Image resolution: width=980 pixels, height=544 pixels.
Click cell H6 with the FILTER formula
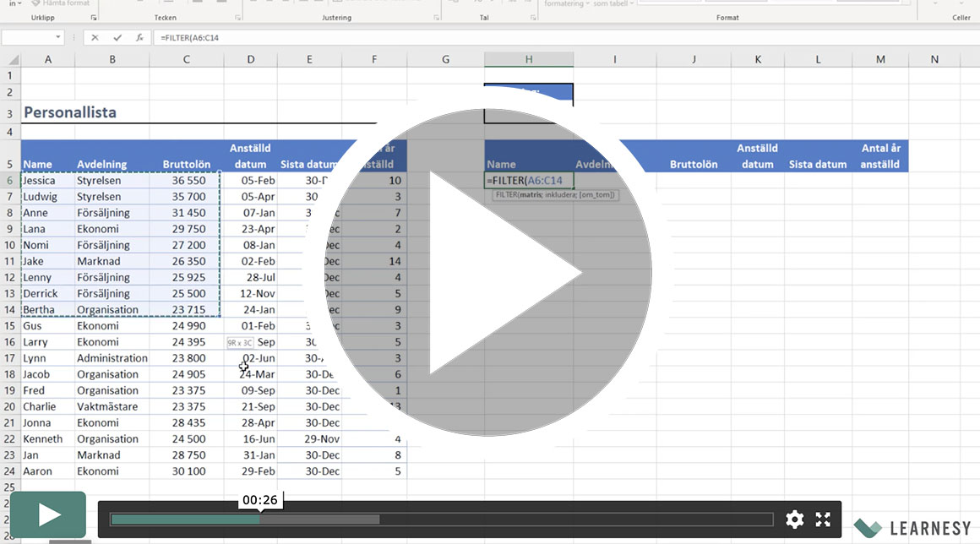pos(529,181)
